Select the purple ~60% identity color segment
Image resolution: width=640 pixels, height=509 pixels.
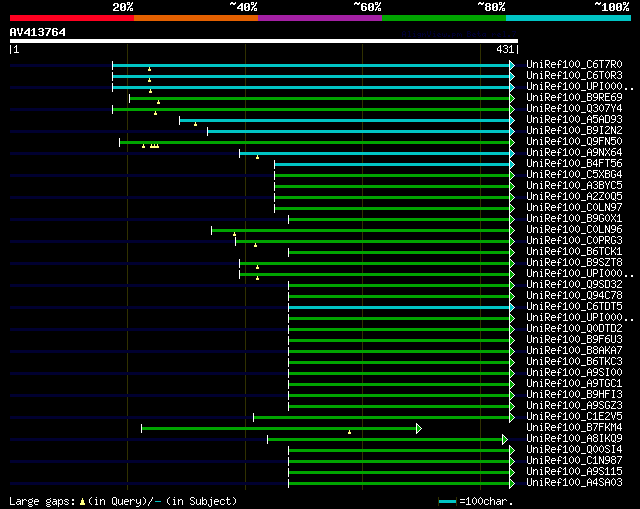click(320, 18)
